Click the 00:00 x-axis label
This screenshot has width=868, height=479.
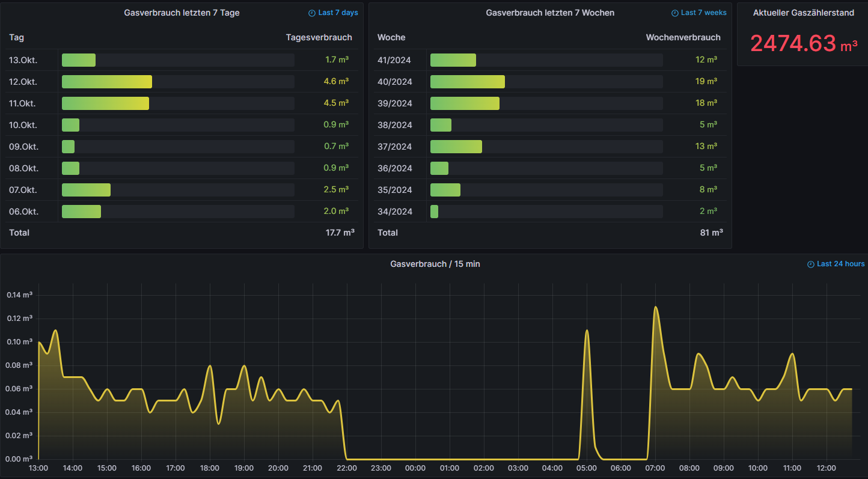(x=415, y=468)
